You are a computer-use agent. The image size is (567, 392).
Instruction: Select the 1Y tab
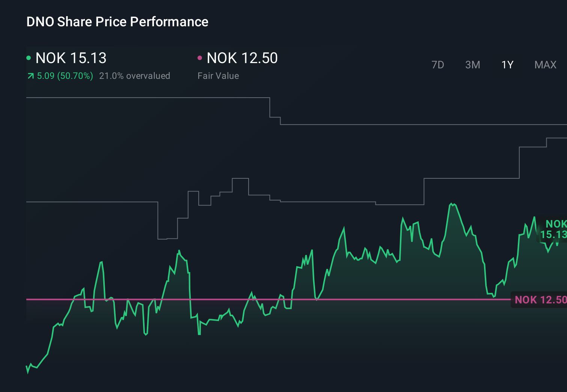coord(507,65)
